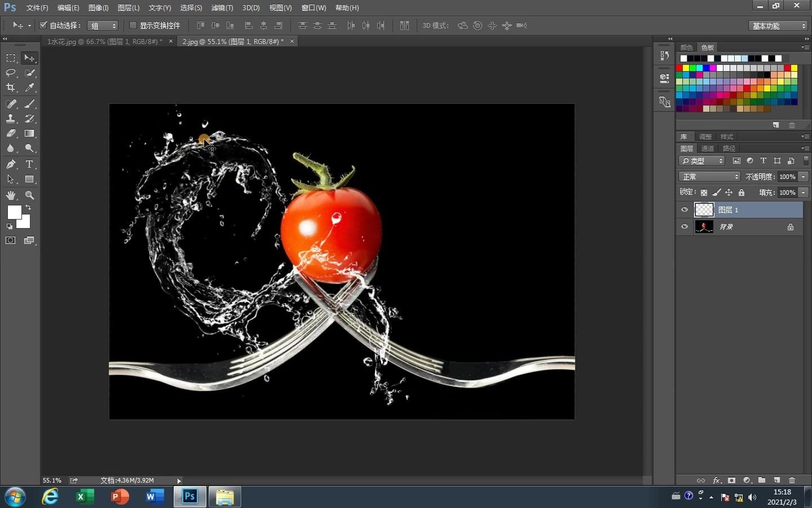Switch to the 通道 panel tab
812x508 pixels.
pyautogui.click(x=708, y=148)
